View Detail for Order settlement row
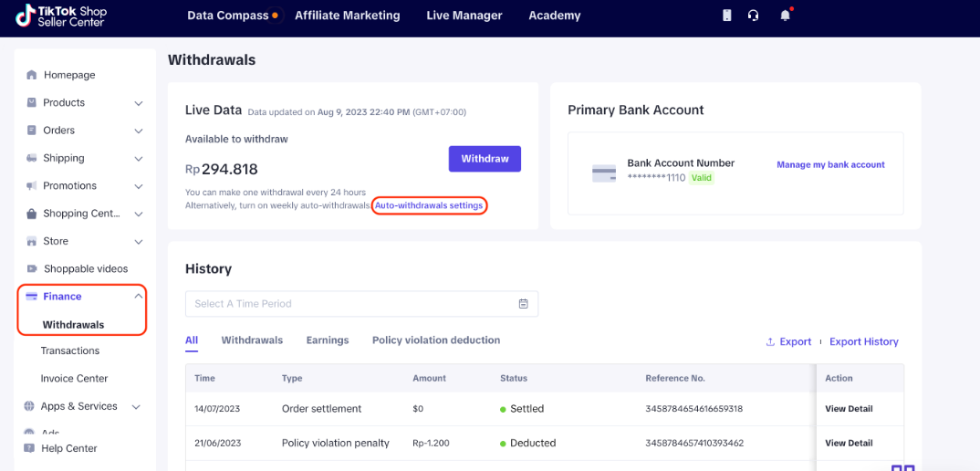The image size is (980, 471). [x=849, y=409]
